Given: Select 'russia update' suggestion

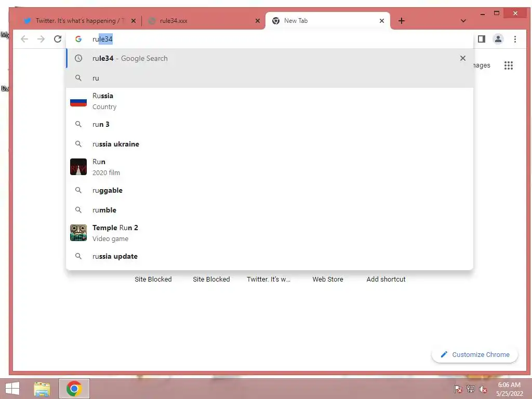Looking at the screenshot, I should click(270, 256).
